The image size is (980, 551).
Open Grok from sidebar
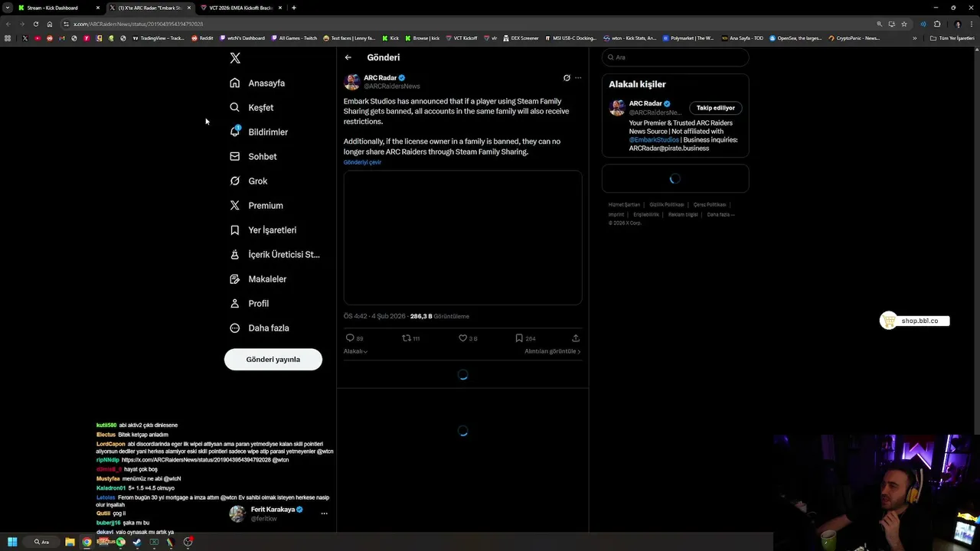point(249,181)
